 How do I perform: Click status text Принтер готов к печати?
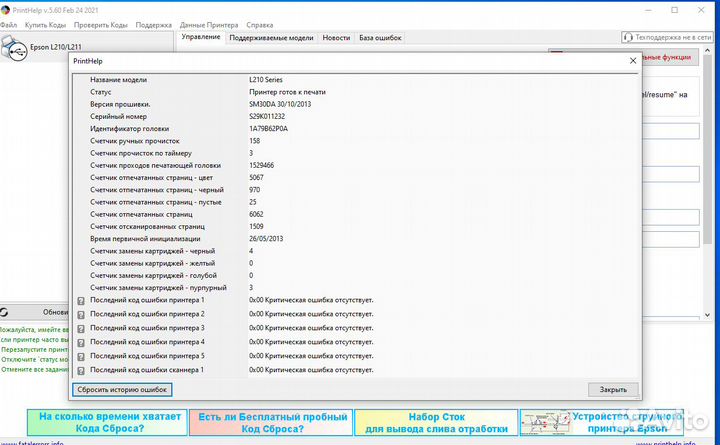point(287,92)
